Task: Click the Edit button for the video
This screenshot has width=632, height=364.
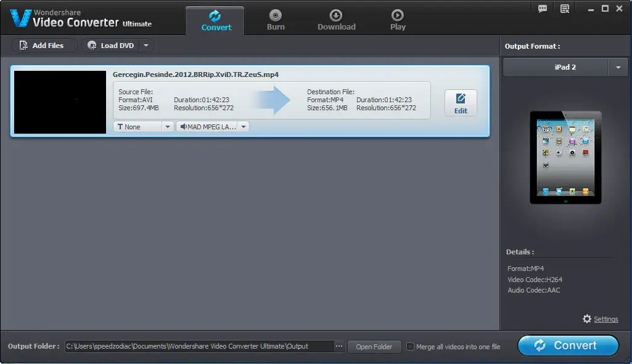Action: (x=461, y=103)
